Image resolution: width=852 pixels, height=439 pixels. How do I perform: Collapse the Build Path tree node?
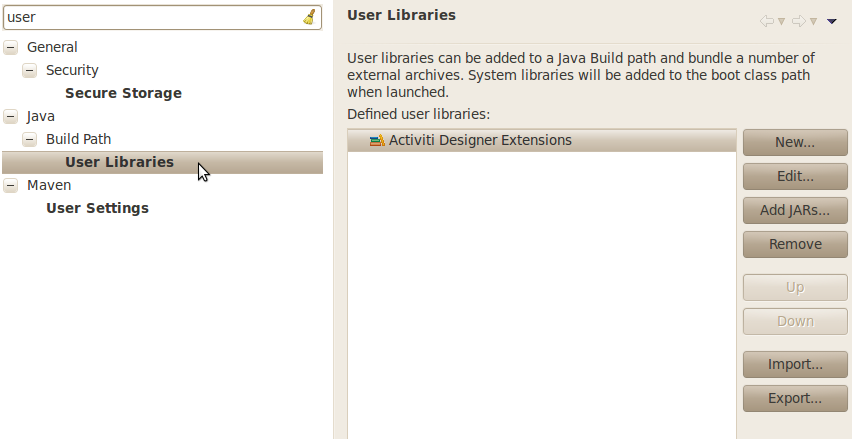pos(29,139)
